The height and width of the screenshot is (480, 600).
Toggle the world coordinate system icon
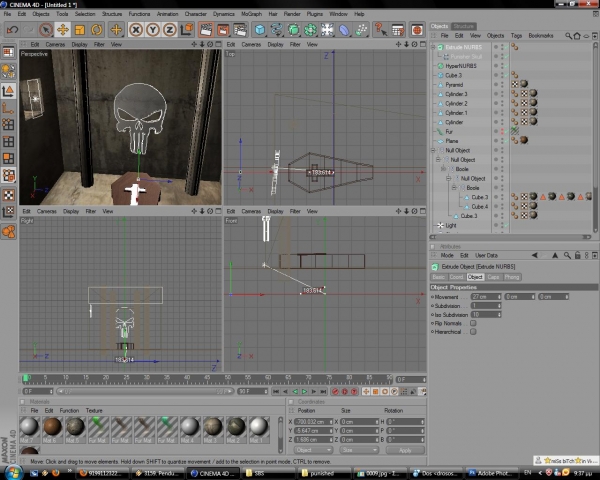coord(187,29)
